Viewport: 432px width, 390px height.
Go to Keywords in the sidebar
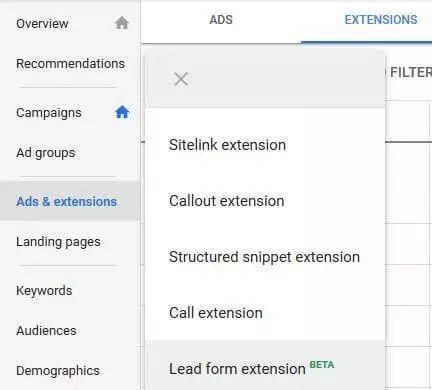tap(44, 291)
